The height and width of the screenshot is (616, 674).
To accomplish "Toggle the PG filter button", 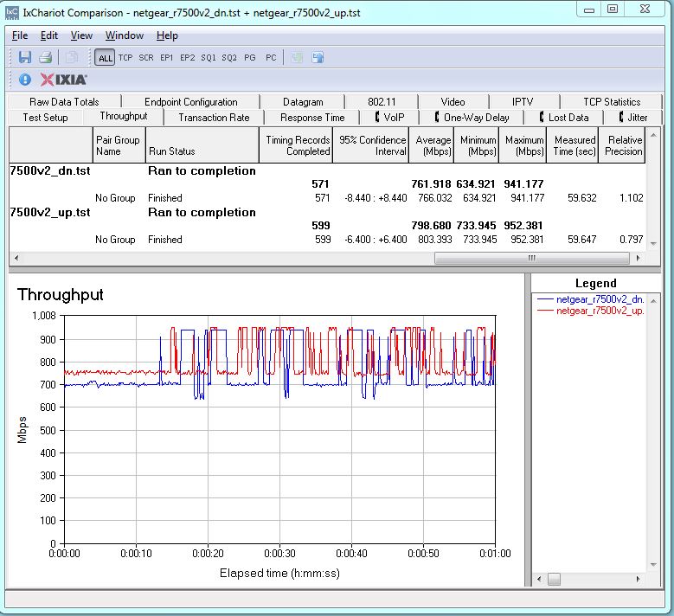I will pyautogui.click(x=250, y=58).
